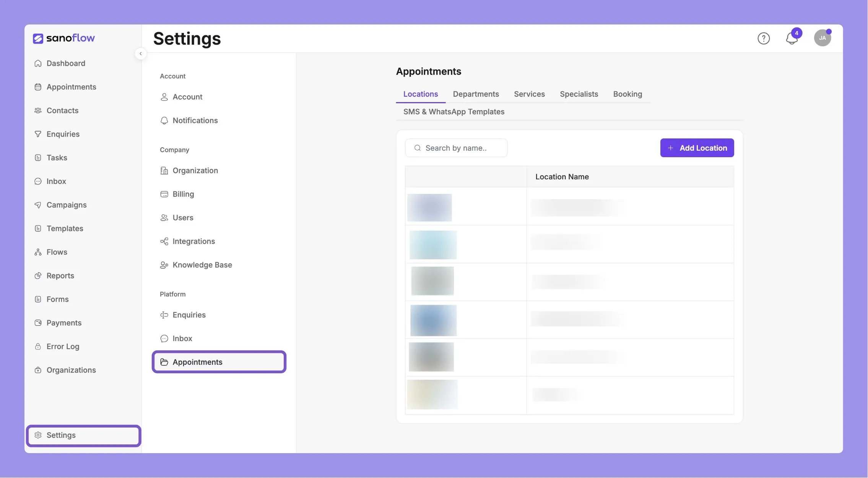Click the calendar icon beside sidebar Appointments

(38, 87)
